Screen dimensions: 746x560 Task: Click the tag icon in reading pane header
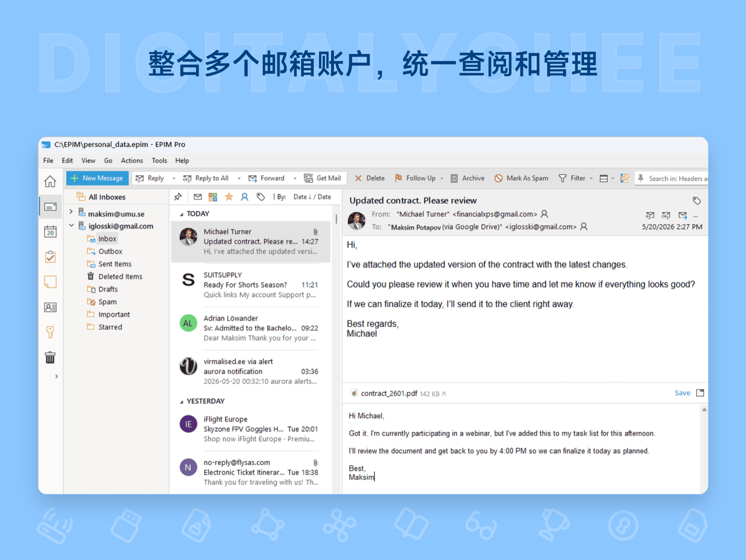click(696, 201)
